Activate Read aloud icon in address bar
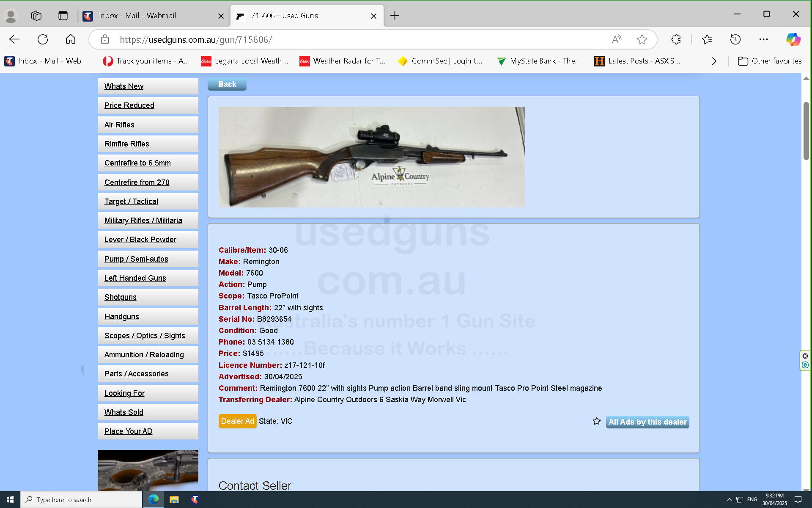The image size is (812, 508). point(617,39)
